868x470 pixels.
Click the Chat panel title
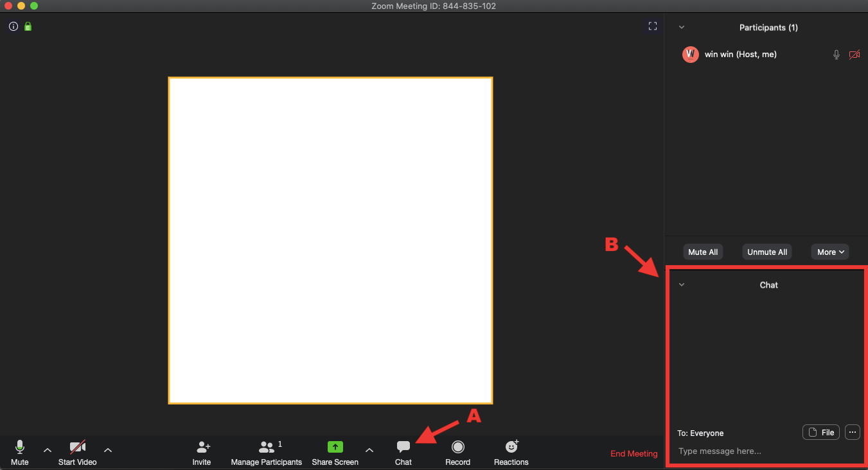click(x=769, y=285)
